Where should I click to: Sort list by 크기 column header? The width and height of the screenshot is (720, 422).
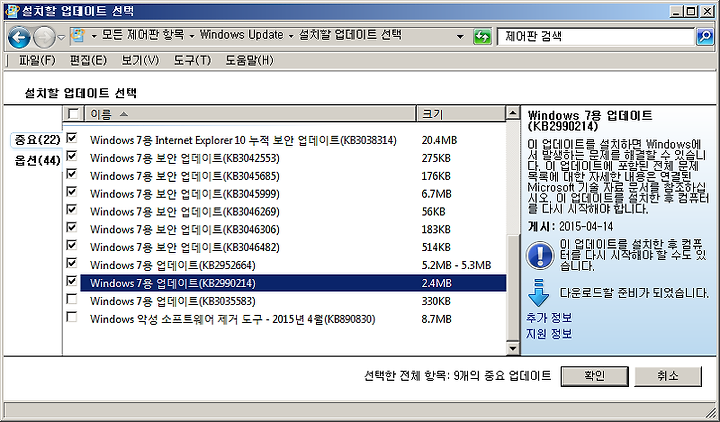[461, 114]
